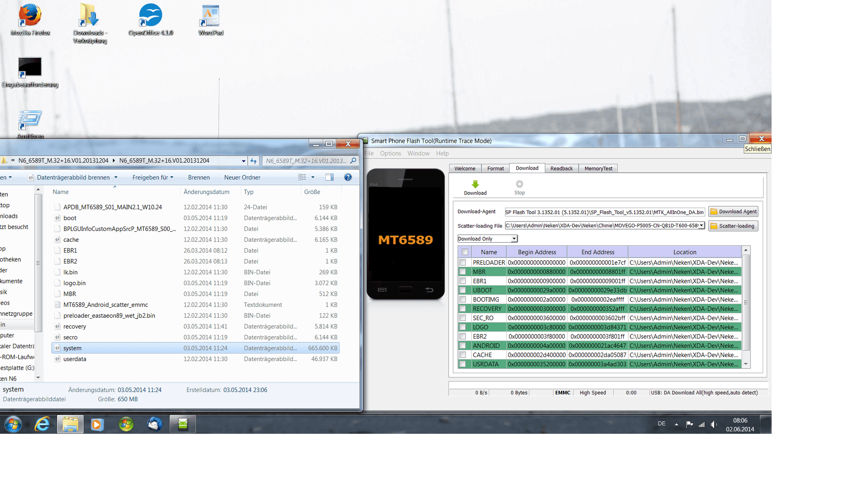The width and height of the screenshot is (868, 488).
Task: Click the Download Agent button
Action: pos(733,211)
